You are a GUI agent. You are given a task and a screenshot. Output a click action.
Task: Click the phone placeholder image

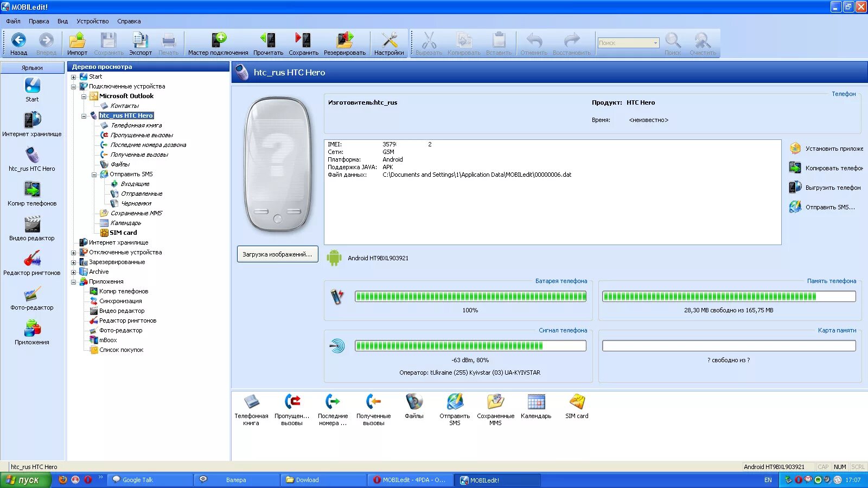pos(278,165)
